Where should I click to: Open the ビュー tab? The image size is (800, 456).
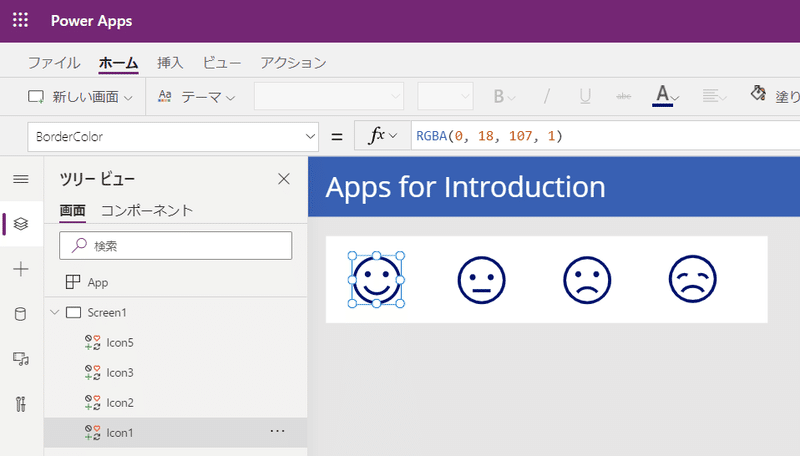click(222, 63)
